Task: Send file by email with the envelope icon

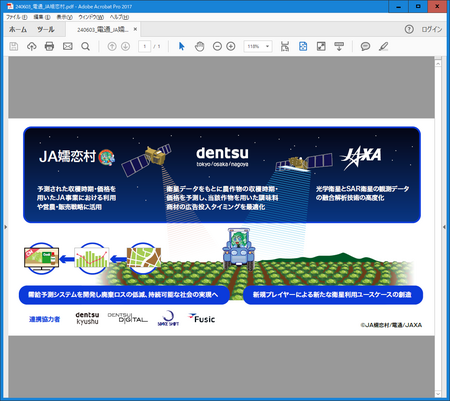Action: click(68, 46)
